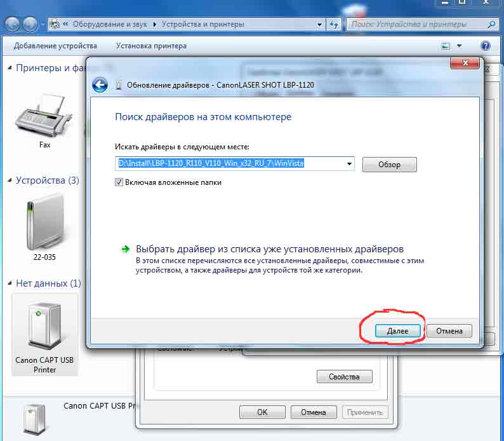Viewport: 504px width, 441px height.
Task: Open recent pages dropdown near navigation arrows
Action: [43, 24]
